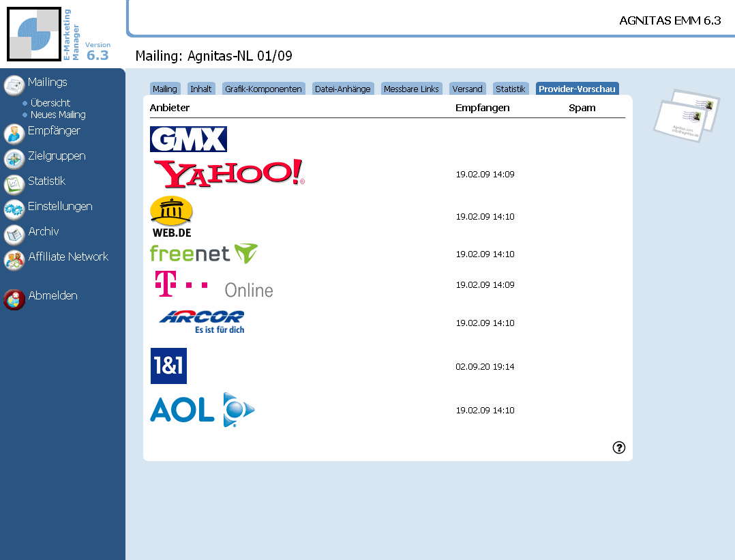
Task: Go to Übersicht under Mailings
Action: (x=50, y=103)
